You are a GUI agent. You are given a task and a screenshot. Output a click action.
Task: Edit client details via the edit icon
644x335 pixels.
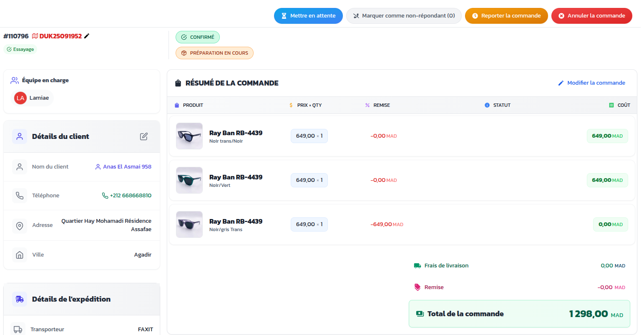coord(144,136)
